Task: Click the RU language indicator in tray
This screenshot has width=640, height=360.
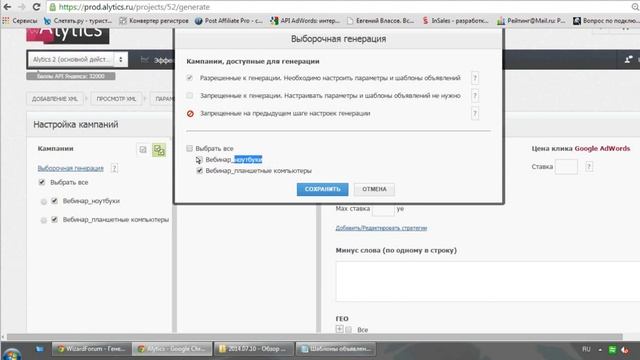Action: tap(586, 349)
